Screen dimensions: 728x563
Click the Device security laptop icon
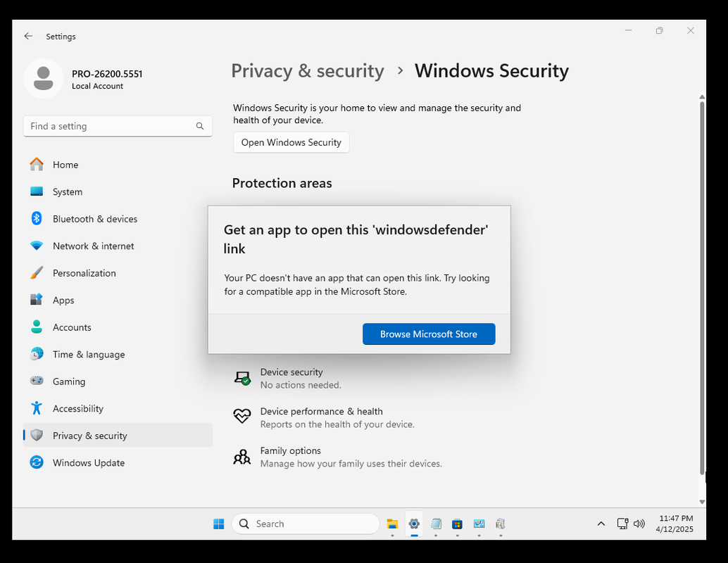click(x=242, y=379)
